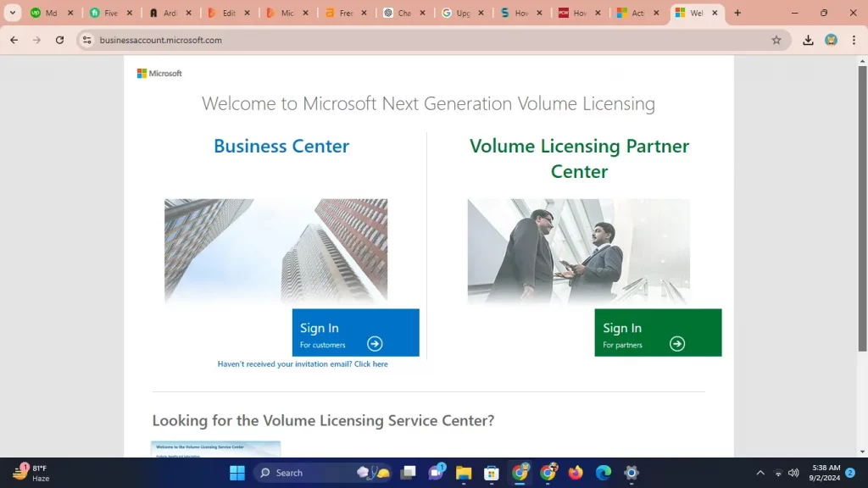Open the tab search dropdown arrow
This screenshot has width=868, height=488.
(12, 13)
